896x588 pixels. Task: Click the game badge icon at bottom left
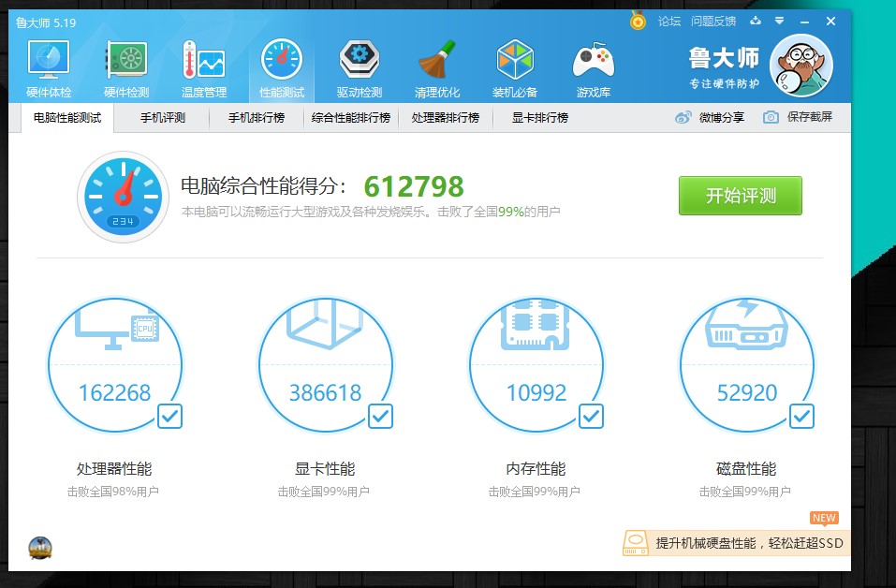(40, 548)
